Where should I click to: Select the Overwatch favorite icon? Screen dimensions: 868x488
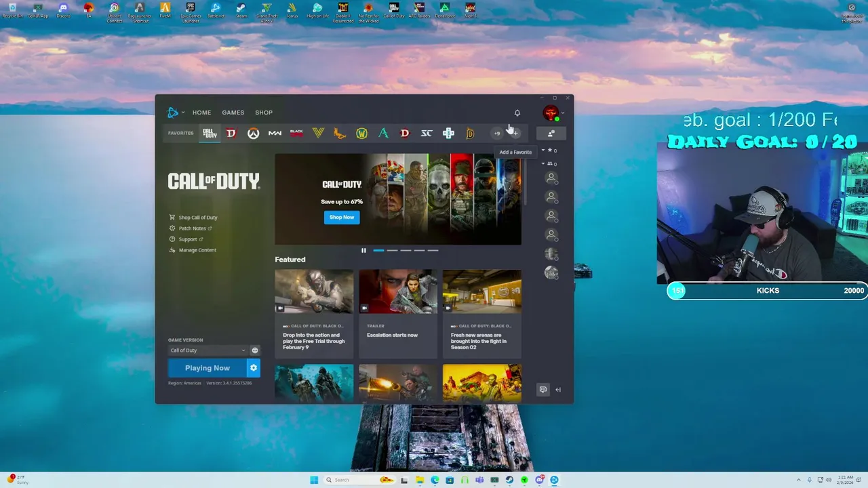(x=253, y=133)
